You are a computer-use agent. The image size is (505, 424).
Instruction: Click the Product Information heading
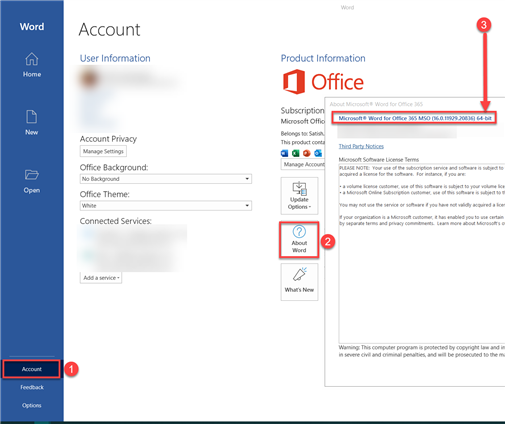[323, 58]
